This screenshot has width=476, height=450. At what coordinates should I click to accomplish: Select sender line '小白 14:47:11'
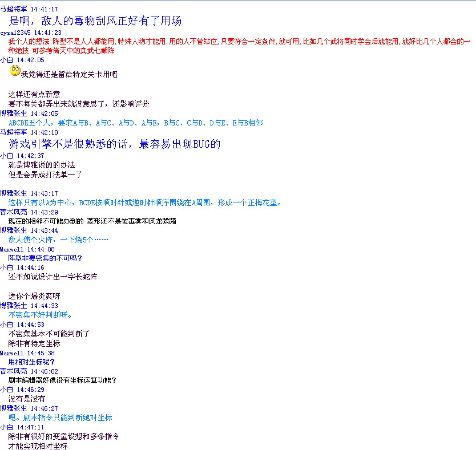tap(22, 427)
